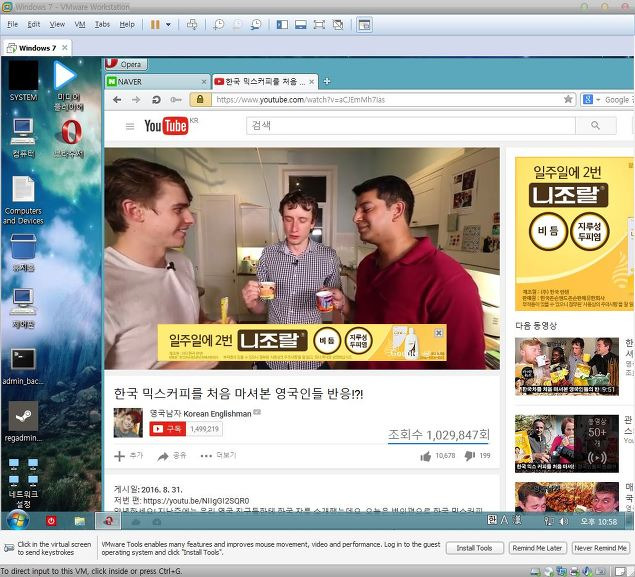Image resolution: width=635 pixels, height=577 pixels.
Task: Open the File menu
Action: pyautogui.click(x=13, y=24)
